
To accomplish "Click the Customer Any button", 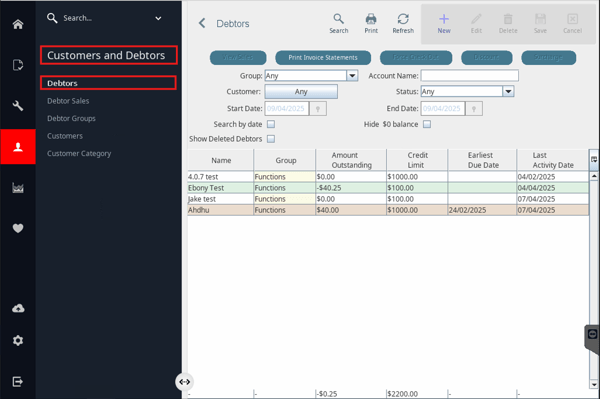I will 301,92.
